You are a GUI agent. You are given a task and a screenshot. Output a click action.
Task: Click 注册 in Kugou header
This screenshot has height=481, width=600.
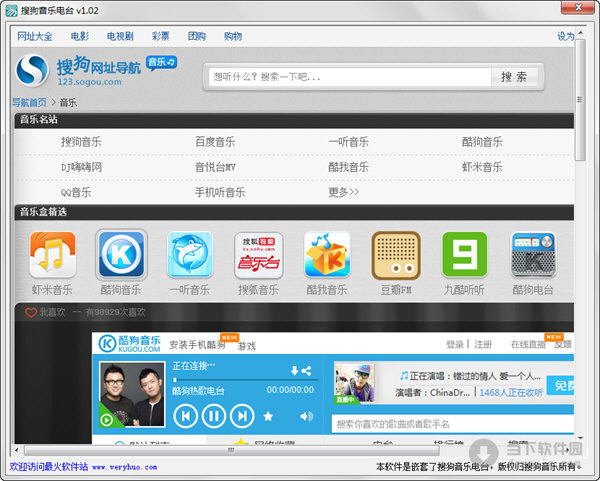483,345
